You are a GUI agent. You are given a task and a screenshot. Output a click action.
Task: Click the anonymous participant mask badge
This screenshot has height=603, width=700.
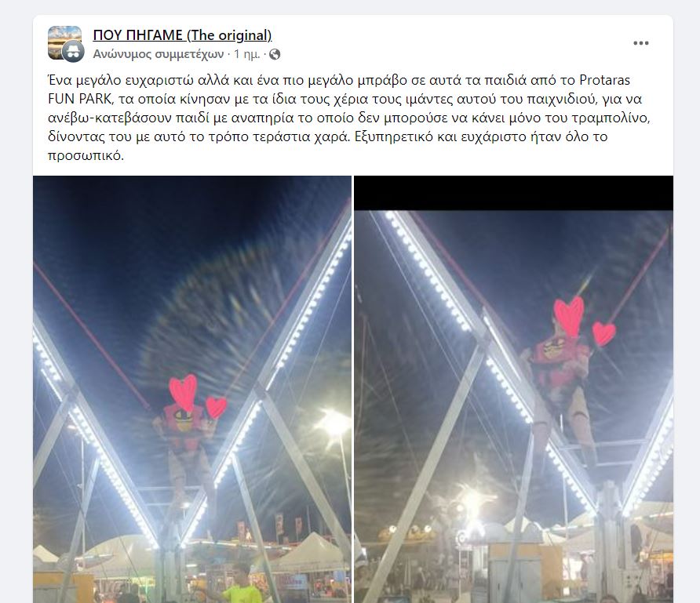pyautogui.click(x=73, y=52)
